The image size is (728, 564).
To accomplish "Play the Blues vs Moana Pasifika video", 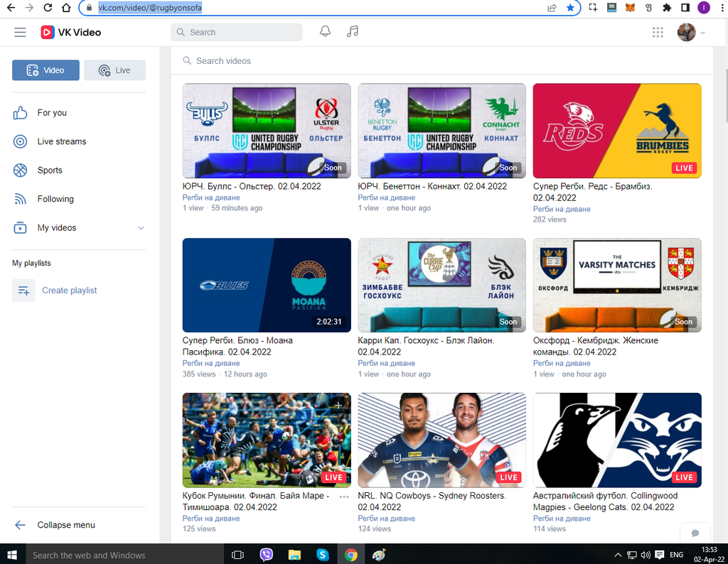I will coord(267,286).
